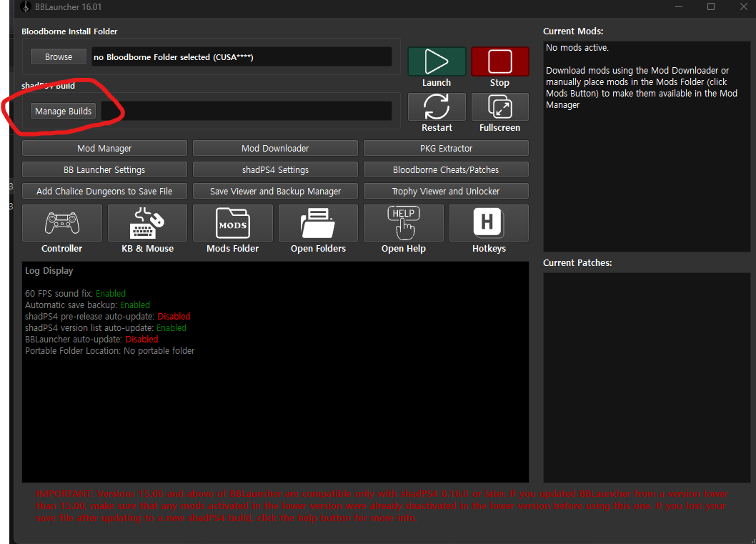This screenshot has height=544, width=756.
Task: Maximize the BBLauncher window
Action: point(711,6)
